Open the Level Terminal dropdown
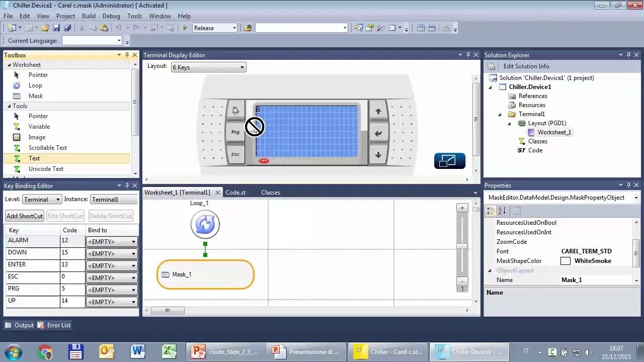Viewport: 644px width, 362px height. 42,200
